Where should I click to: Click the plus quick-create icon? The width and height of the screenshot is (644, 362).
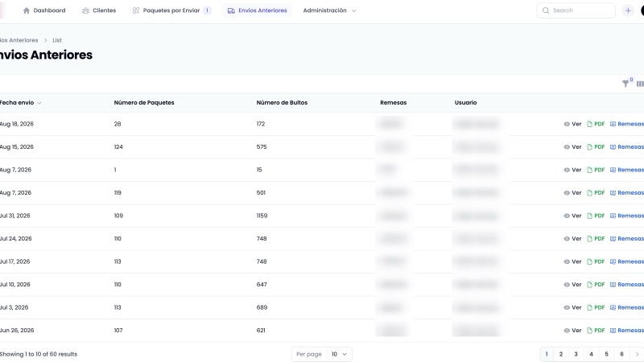pos(628,10)
